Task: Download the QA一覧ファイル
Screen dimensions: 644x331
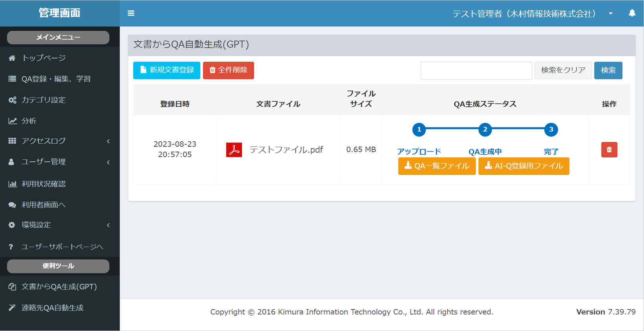Action: [x=437, y=166]
